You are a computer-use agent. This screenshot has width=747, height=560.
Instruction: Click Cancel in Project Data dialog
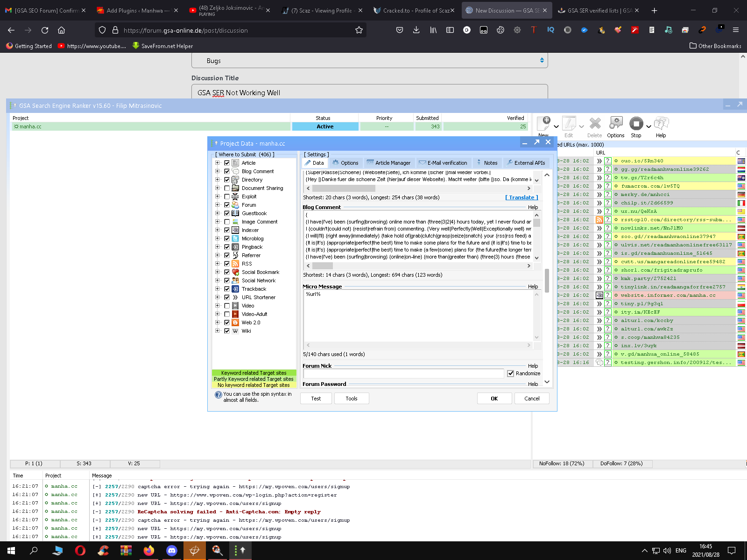532,399
